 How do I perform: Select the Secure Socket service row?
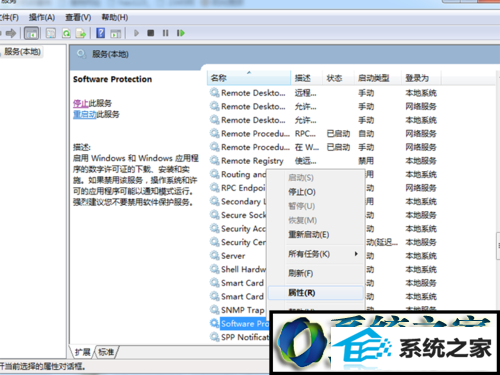tap(237, 215)
